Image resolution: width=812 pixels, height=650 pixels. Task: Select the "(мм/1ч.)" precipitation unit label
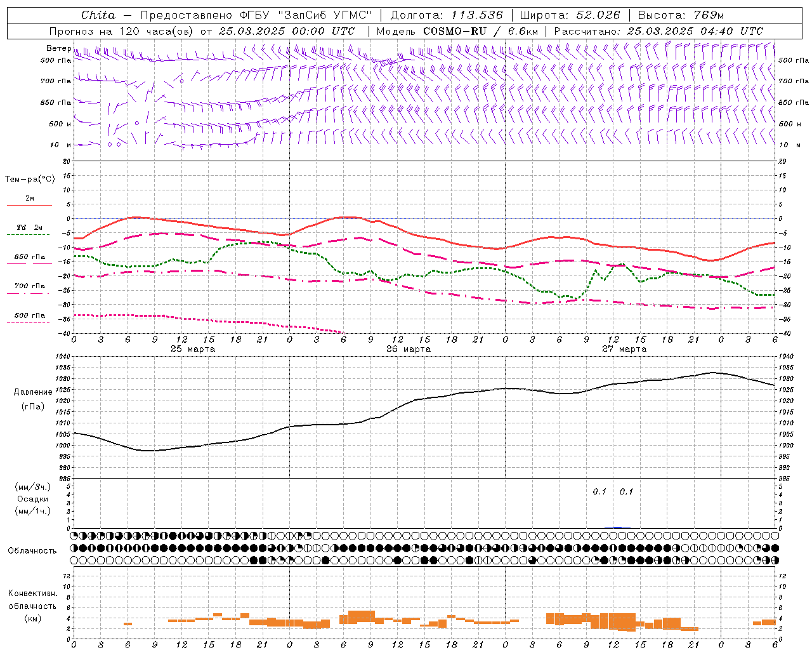[32, 511]
